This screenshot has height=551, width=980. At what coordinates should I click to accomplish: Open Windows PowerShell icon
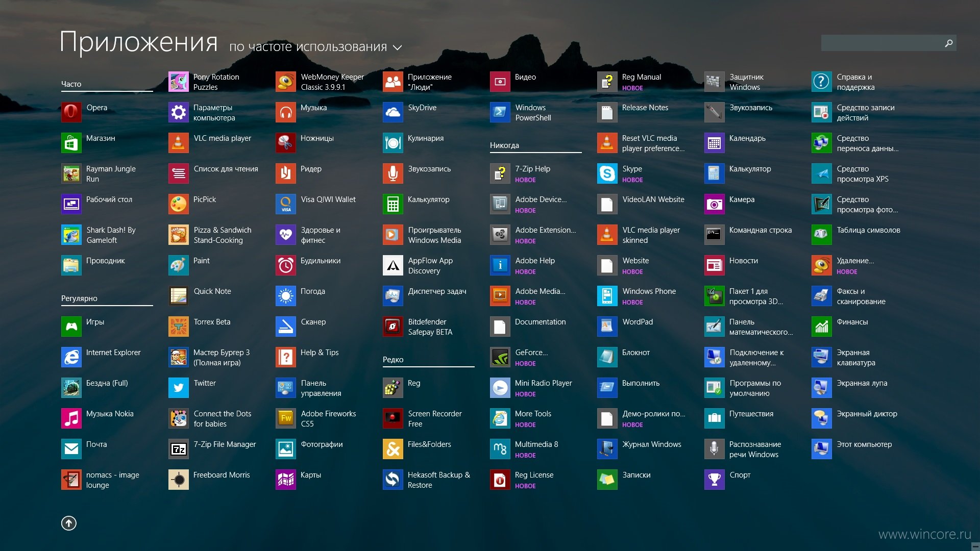tap(500, 112)
